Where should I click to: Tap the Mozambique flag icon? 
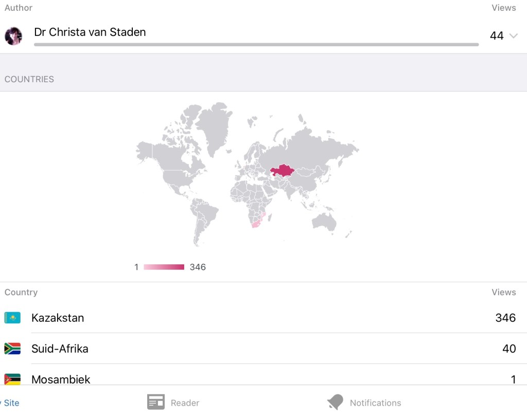point(12,379)
